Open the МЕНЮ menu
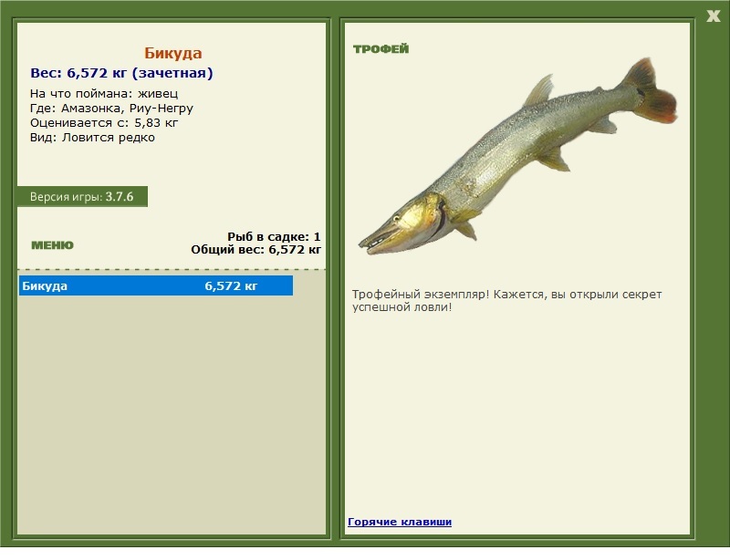Image resolution: width=730 pixels, height=560 pixels. (x=52, y=244)
